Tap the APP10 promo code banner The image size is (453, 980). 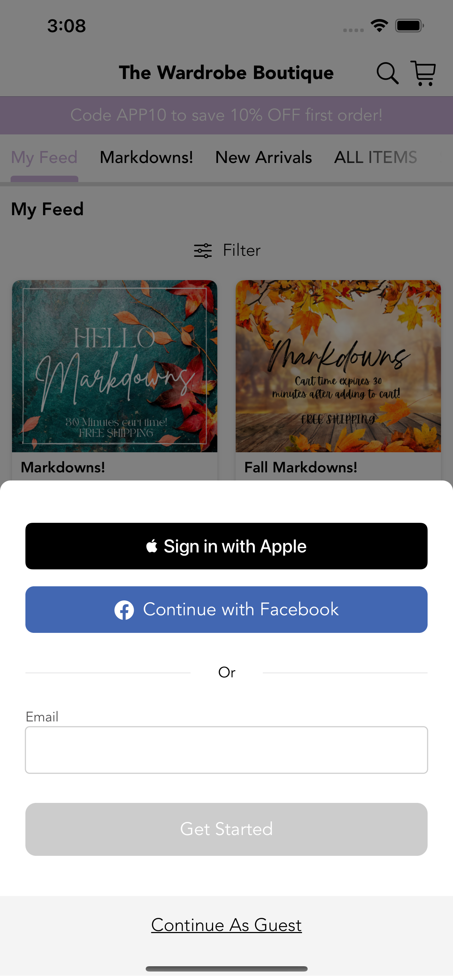pos(226,115)
